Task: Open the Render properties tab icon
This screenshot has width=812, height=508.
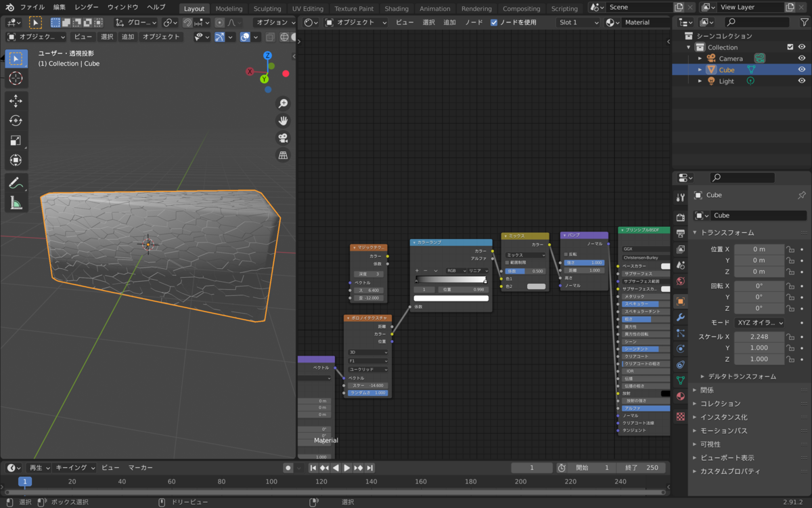Action: tap(681, 217)
